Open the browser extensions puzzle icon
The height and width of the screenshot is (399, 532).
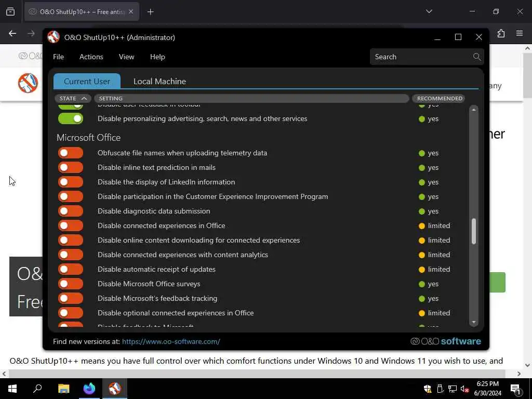[x=501, y=33]
